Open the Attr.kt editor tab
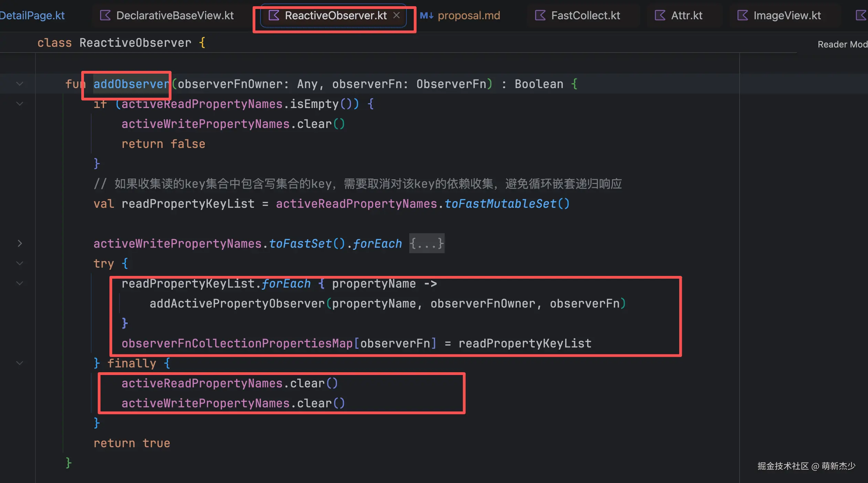868x483 pixels. [678, 15]
